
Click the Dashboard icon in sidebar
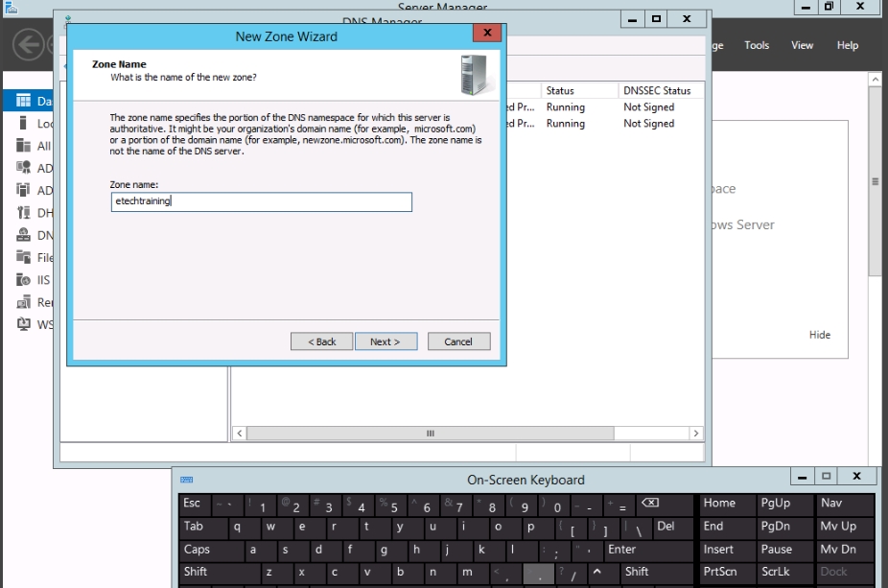pos(23,101)
